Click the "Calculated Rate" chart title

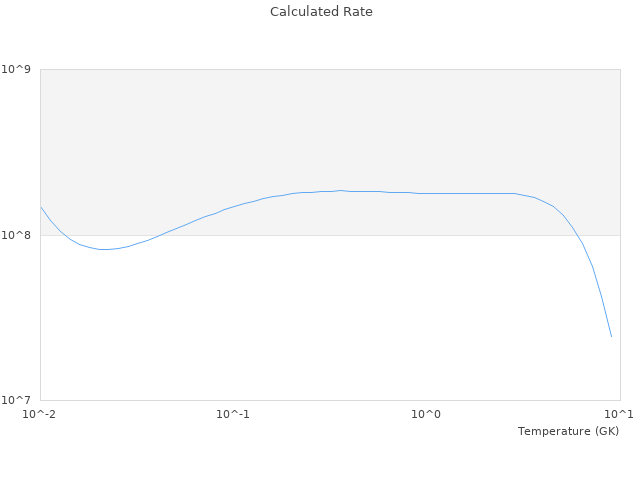[321, 12]
